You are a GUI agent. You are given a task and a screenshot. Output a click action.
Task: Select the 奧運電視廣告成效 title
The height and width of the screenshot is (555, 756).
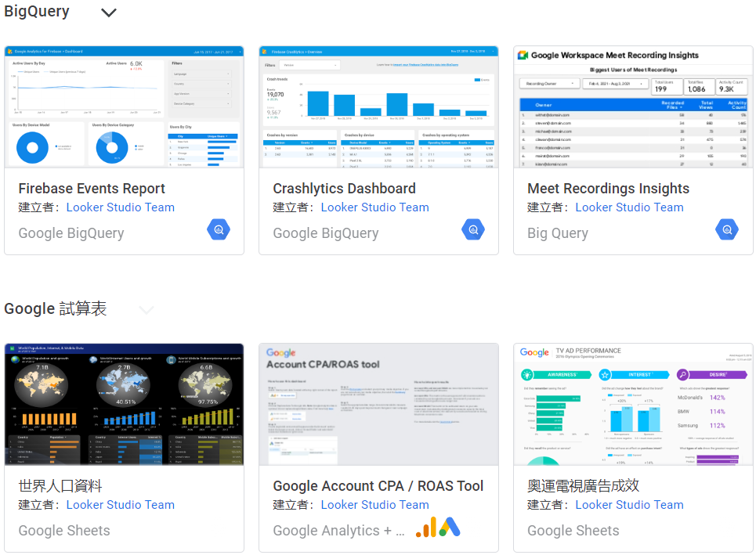click(584, 485)
